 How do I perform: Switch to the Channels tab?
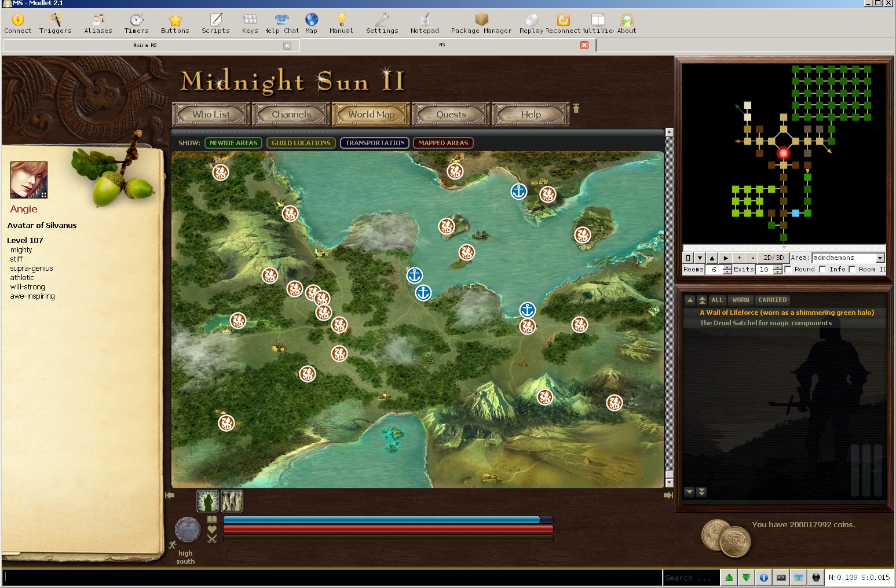pyautogui.click(x=291, y=114)
